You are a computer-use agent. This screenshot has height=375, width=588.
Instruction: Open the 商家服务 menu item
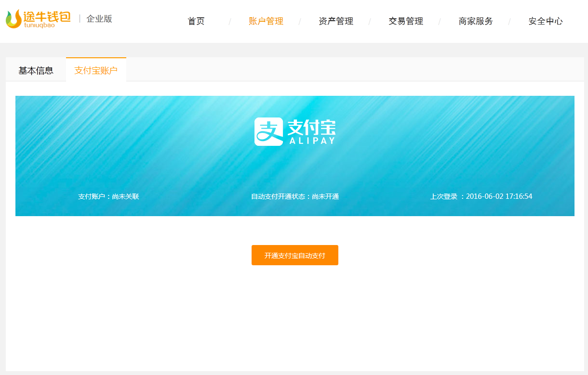(476, 21)
